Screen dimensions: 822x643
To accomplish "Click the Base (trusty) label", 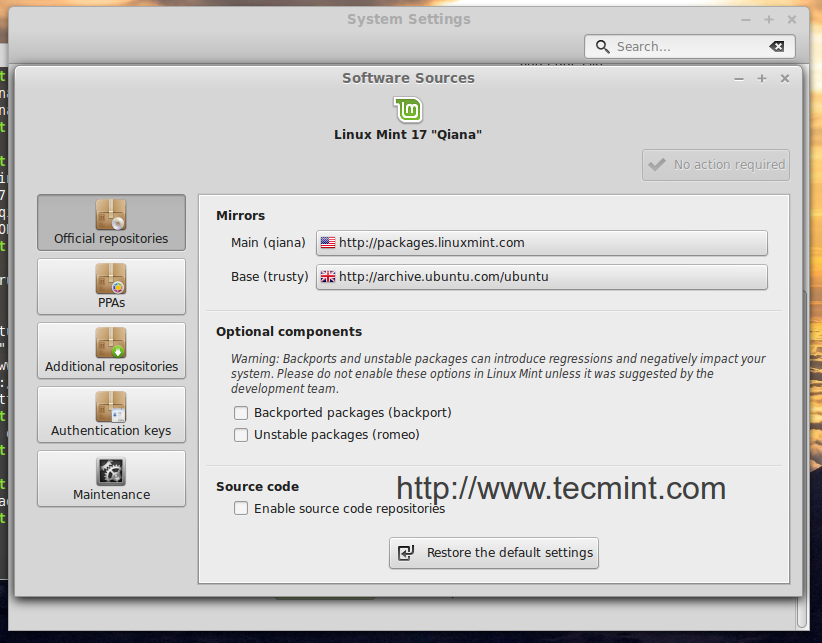I will coord(269,277).
